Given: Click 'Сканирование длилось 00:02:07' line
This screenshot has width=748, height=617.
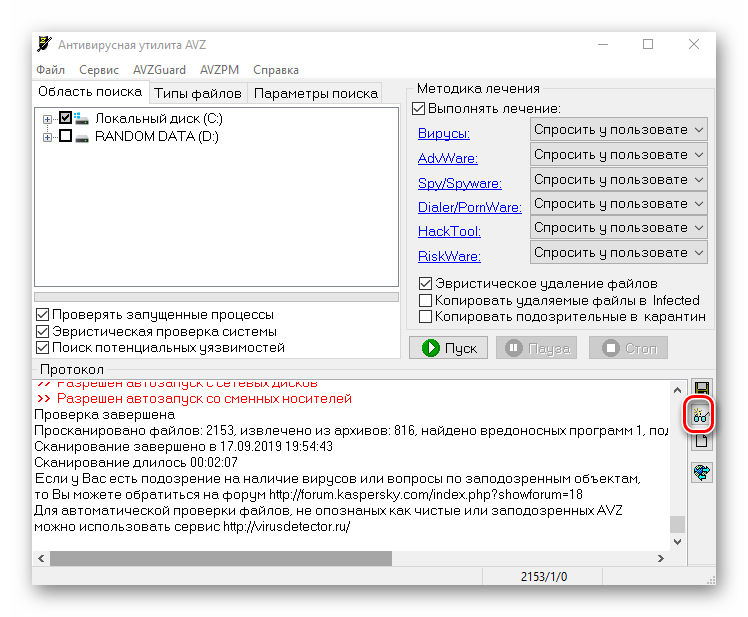Looking at the screenshot, I should (136, 462).
